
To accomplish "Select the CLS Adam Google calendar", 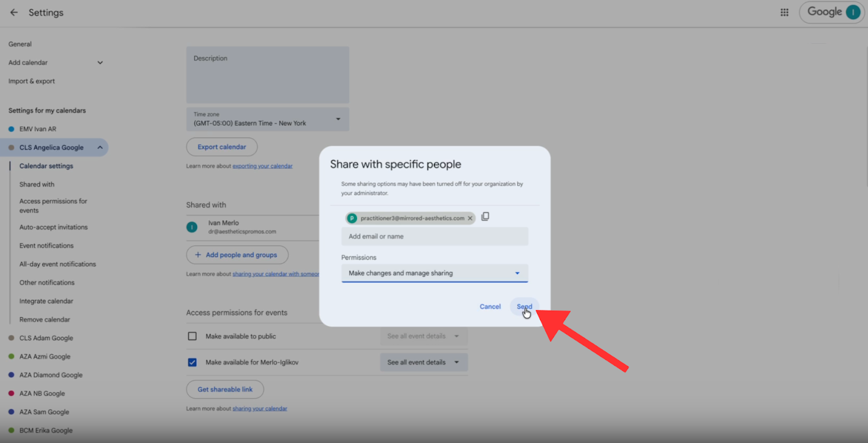I will click(46, 338).
